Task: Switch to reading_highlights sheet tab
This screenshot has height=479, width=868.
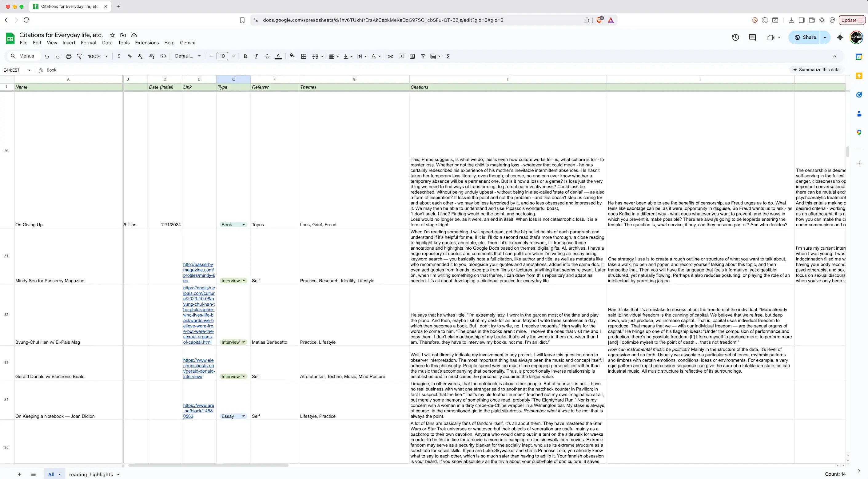Action: tap(91, 474)
